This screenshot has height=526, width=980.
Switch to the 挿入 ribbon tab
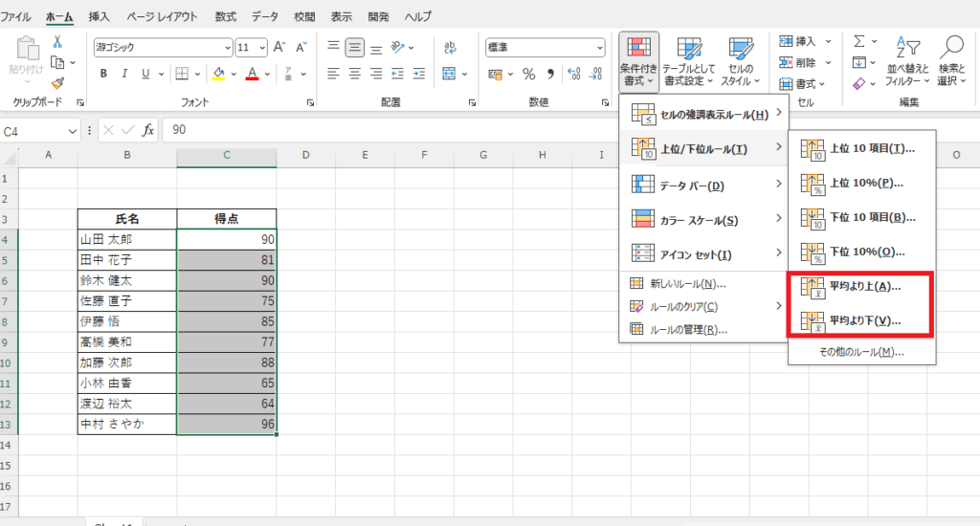[99, 17]
